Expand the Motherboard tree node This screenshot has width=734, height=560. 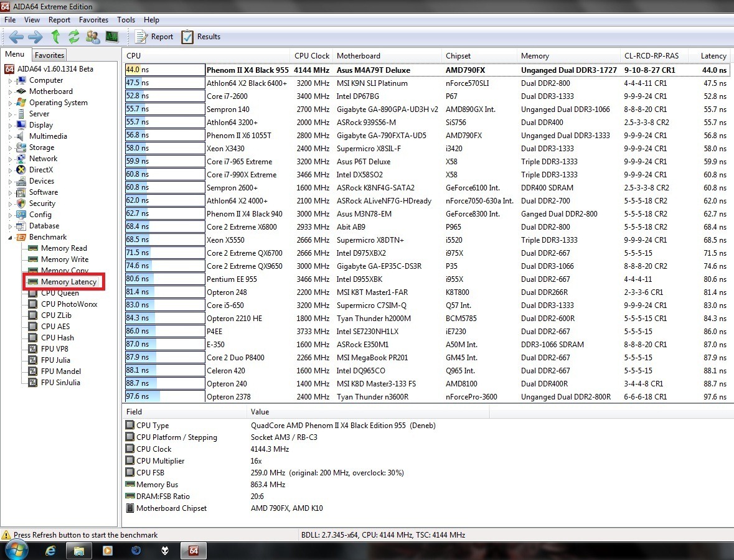tap(10, 91)
